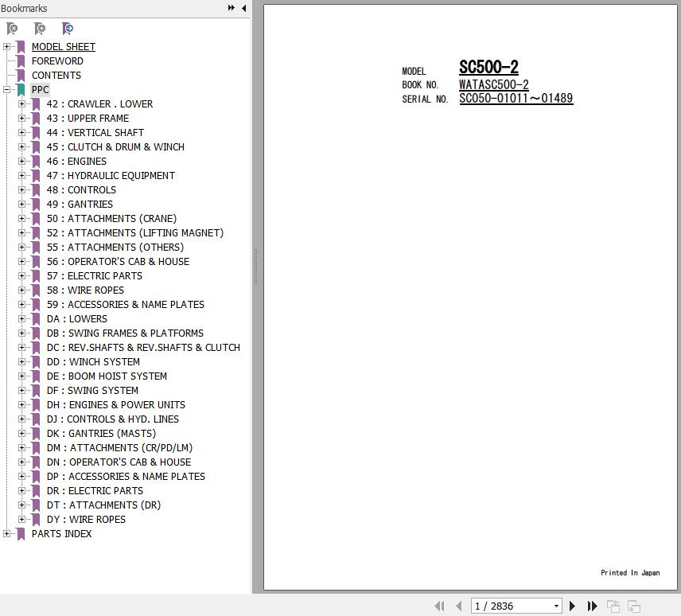Open bookmark 55 : ATTACHMENTS (OTHERS)
Image resolution: width=681 pixels, height=616 pixels.
coord(115,248)
